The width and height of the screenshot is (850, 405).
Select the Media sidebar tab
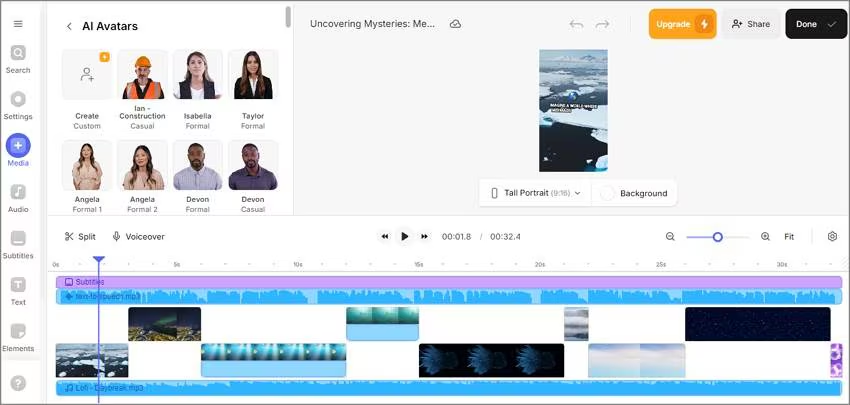(x=18, y=151)
